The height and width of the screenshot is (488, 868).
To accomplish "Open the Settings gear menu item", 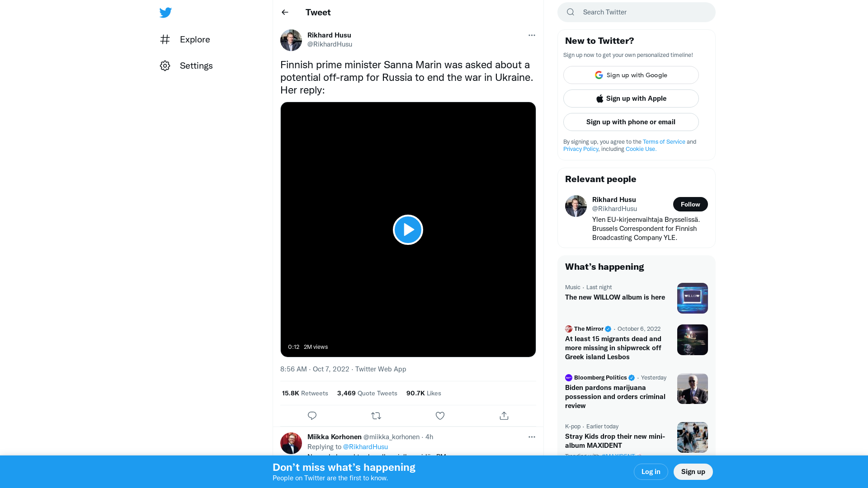I will click(x=186, y=66).
